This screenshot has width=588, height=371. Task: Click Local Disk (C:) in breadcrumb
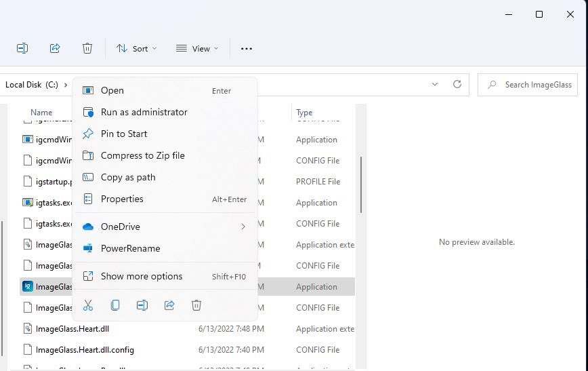pyautogui.click(x=32, y=85)
